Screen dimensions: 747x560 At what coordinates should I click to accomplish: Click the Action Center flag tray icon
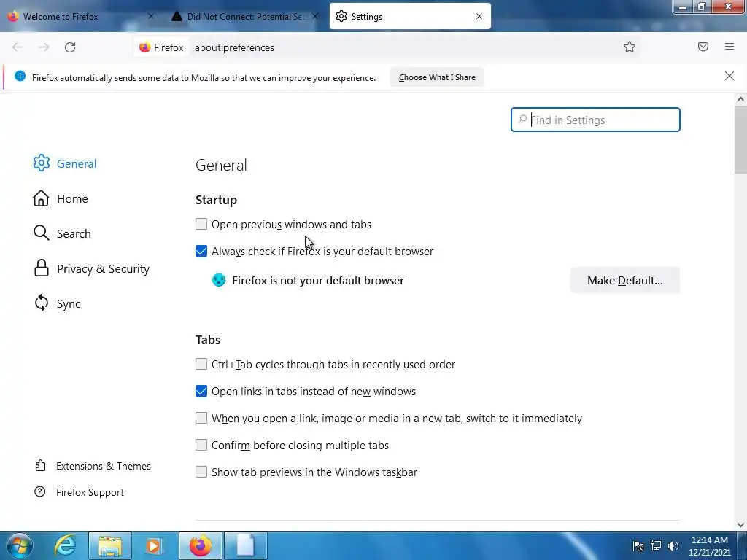click(638, 546)
